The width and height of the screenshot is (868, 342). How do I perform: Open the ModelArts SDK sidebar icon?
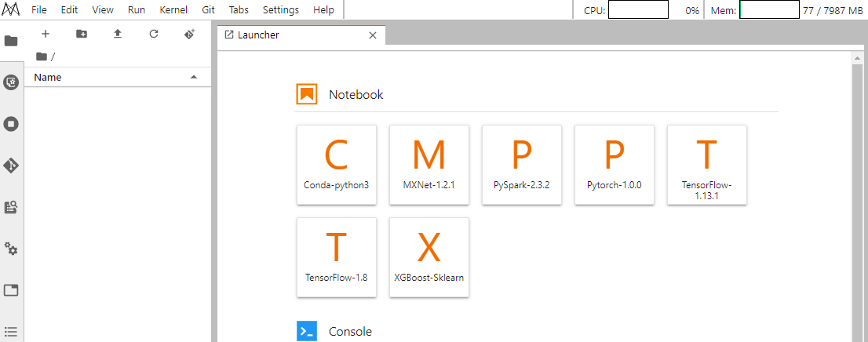pyautogui.click(x=11, y=82)
